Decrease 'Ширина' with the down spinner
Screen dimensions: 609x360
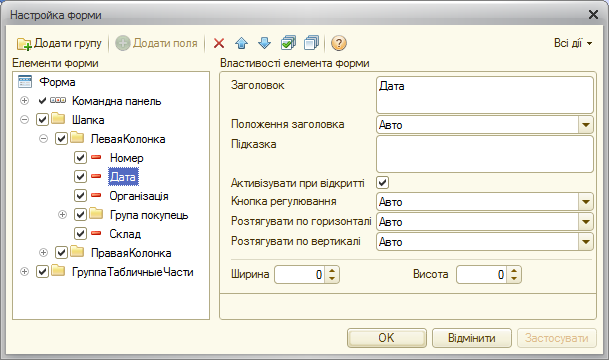coord(332,279)
